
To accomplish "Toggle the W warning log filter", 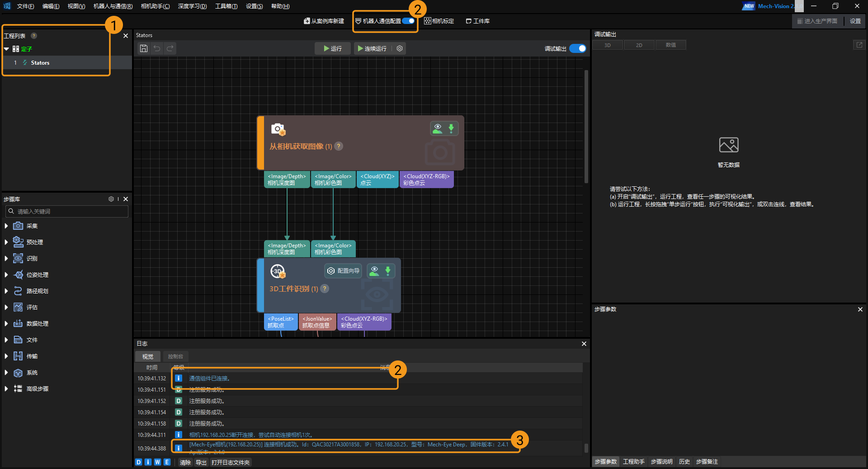I will pos(157,462).
